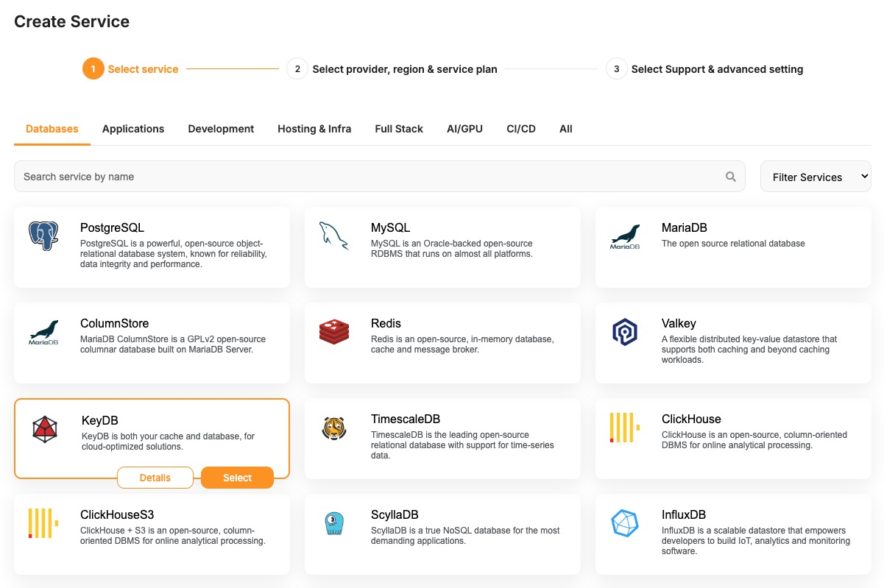This screenshot has height=588, width=884.
Task: Choose the MariaDB service card
Action: [x=732, y=247]
